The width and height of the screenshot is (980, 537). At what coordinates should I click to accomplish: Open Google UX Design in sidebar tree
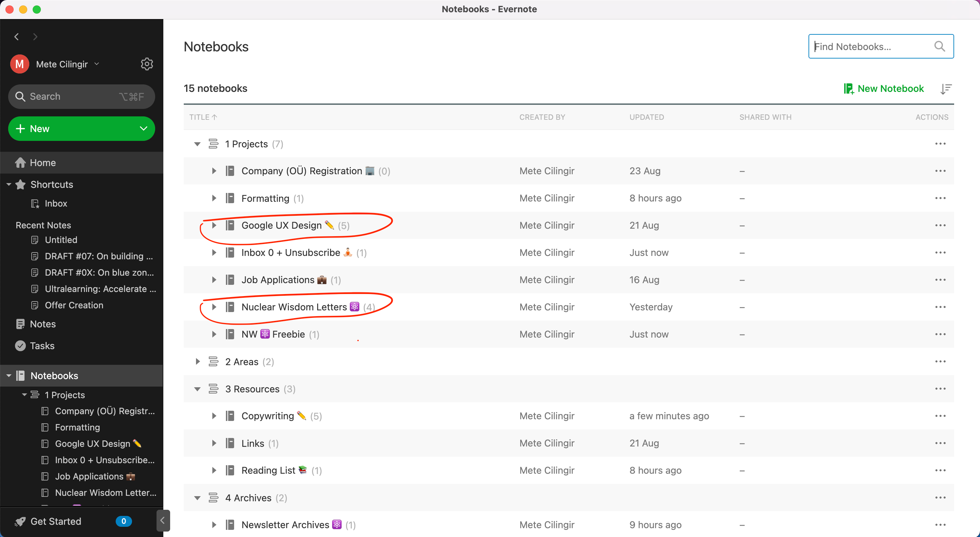pyautogui.click(x=98, y=444)
